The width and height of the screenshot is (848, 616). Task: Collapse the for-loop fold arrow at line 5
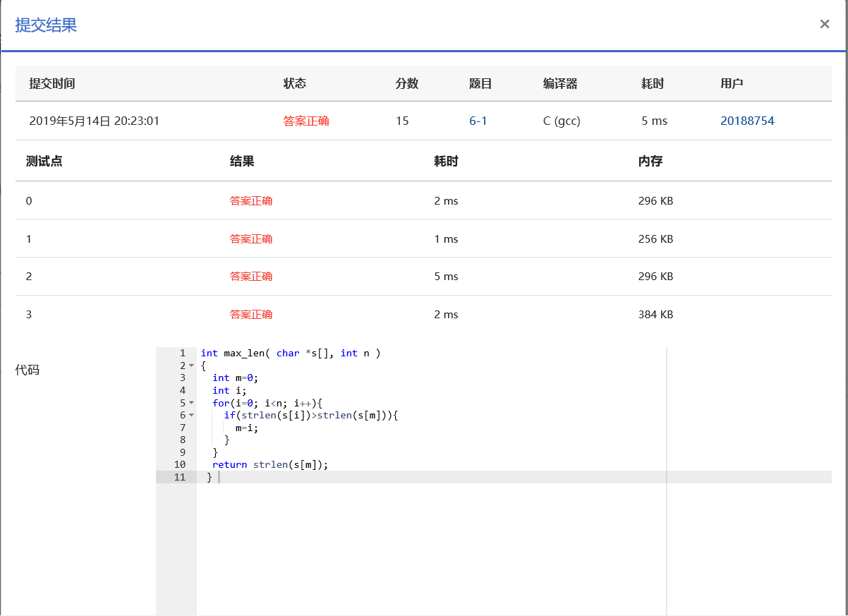click(x=191, y=403)
